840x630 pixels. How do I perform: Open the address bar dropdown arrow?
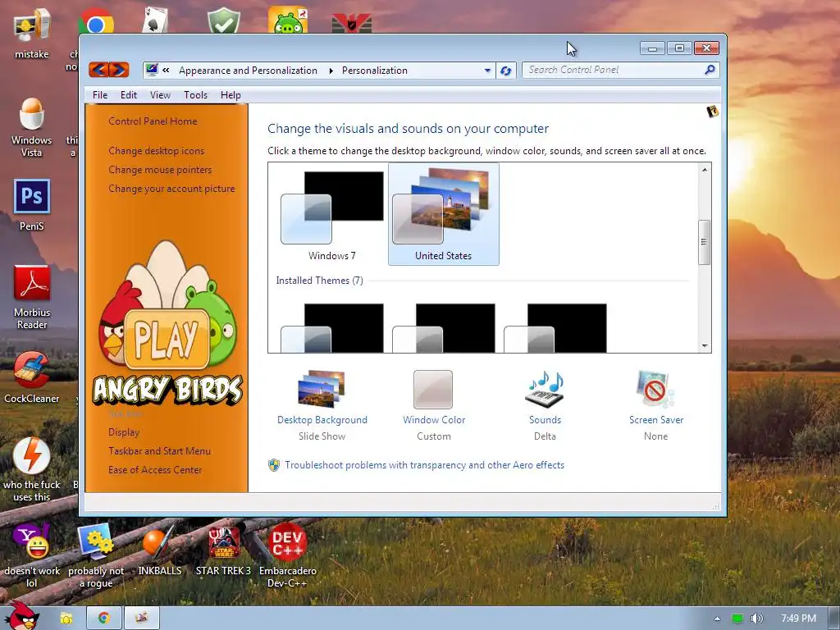(x=487, y=71)
